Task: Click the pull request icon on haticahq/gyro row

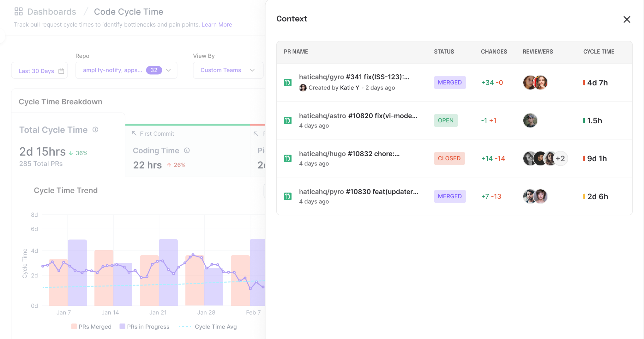Action: (x=288, y=82)
